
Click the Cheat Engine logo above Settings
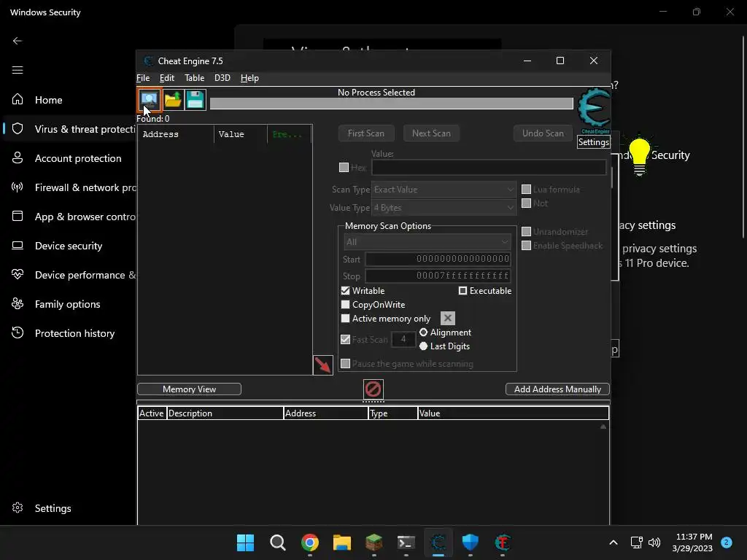pos(594,111)
